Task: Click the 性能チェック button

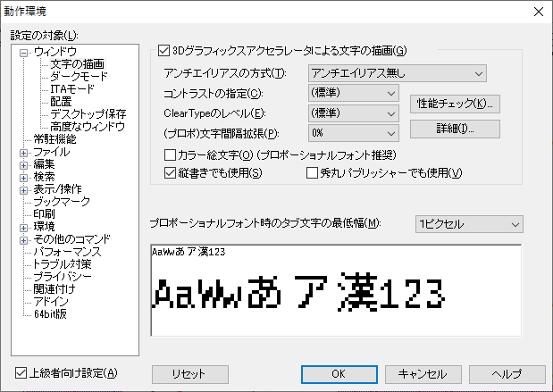Action: pos(454,104)
